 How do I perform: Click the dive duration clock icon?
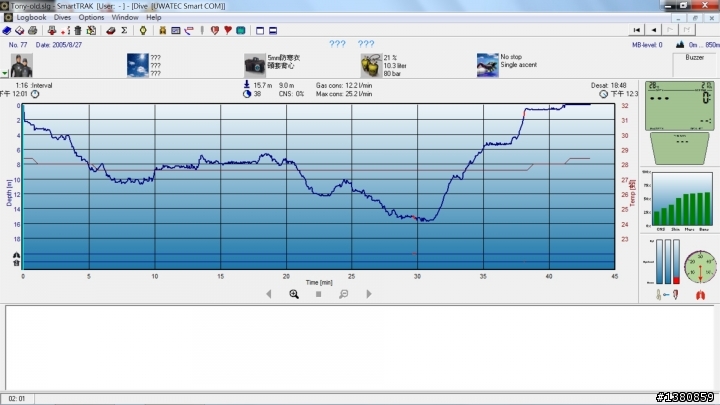point(247,94)
